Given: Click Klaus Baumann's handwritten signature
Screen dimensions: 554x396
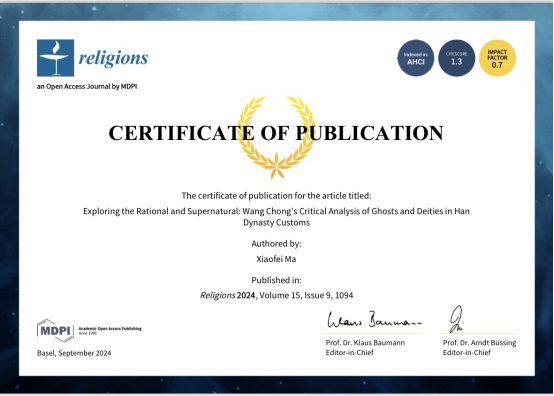Looking at the screenshot, I should (374, 320).
